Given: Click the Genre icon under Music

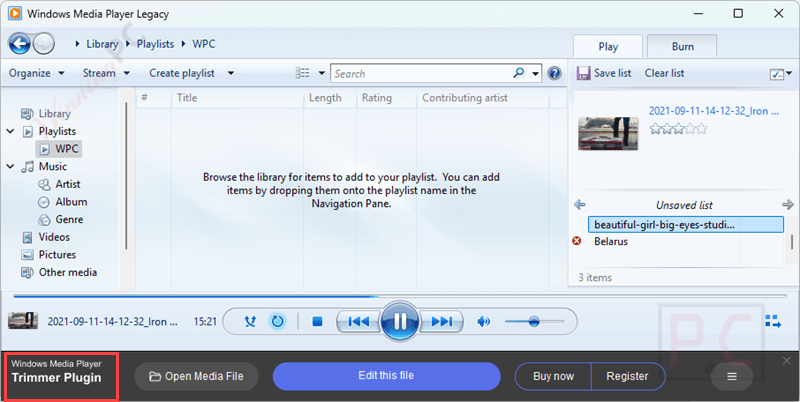Looking at the screenshot, I should (44, 219).
